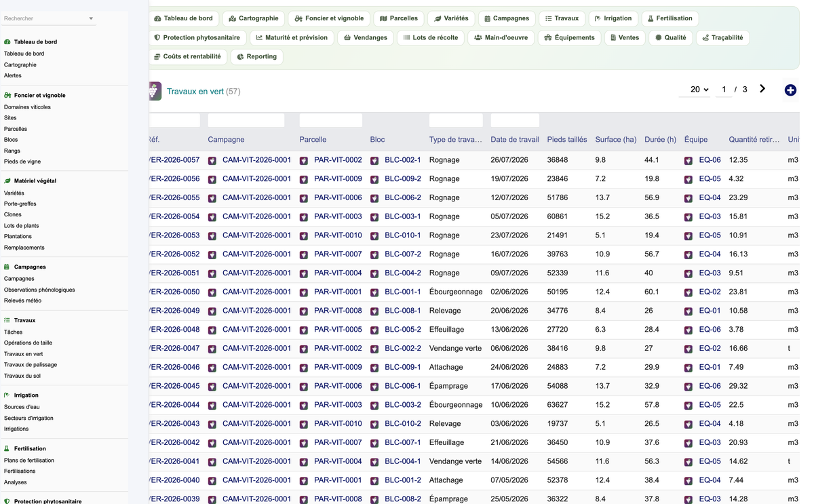This screenshot has height=504, width=814.
Task: Click team icon next to EQ-06 in first row
Action: 689,161
